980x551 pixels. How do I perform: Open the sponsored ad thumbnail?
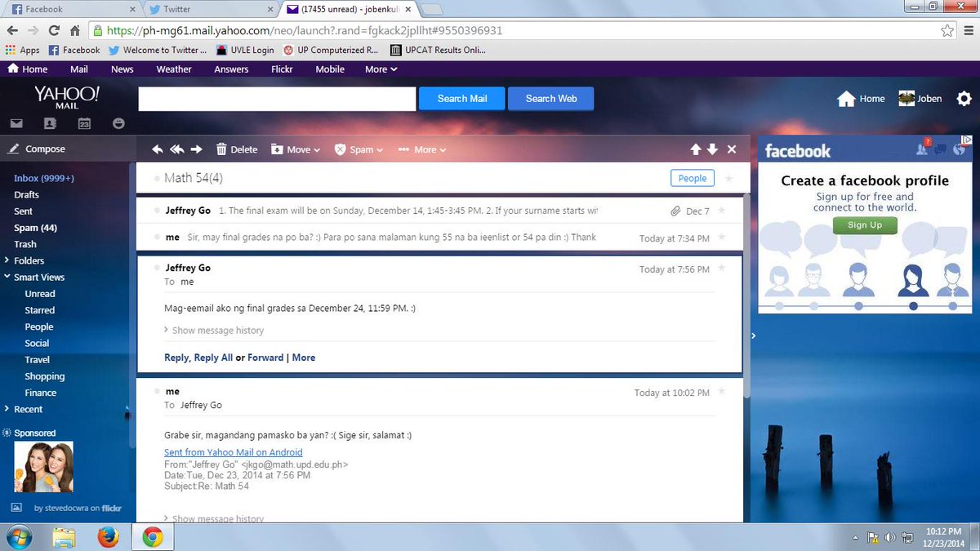[x=44, y=467]
